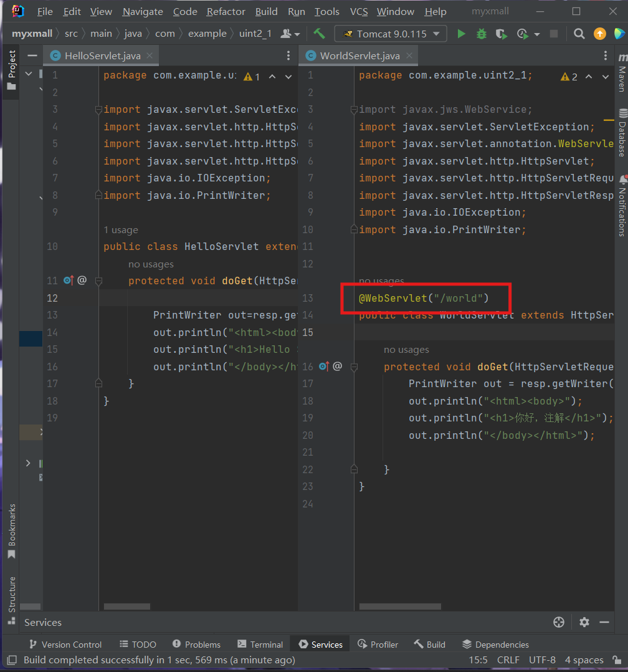
Task: Close the WorldServlet.java tab
Action: (x=409, y=55)
